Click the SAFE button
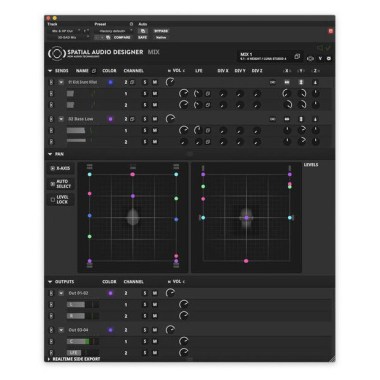The width and height of the screenshot is (380, 380). (143, 38)
